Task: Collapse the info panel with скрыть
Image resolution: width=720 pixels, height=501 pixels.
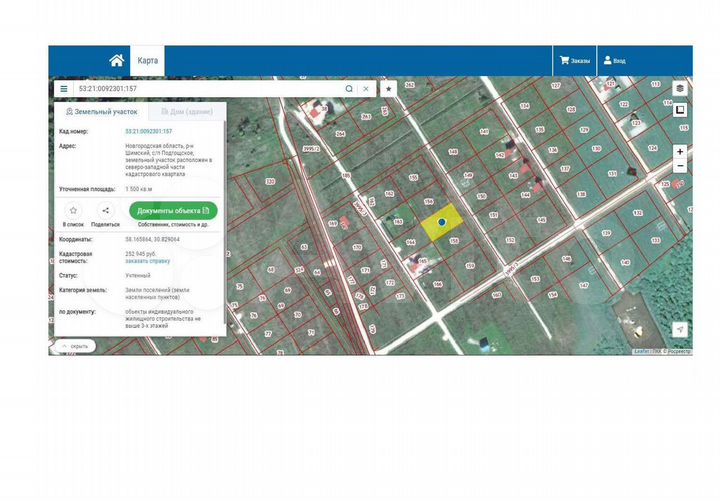Action: (75, 346)
